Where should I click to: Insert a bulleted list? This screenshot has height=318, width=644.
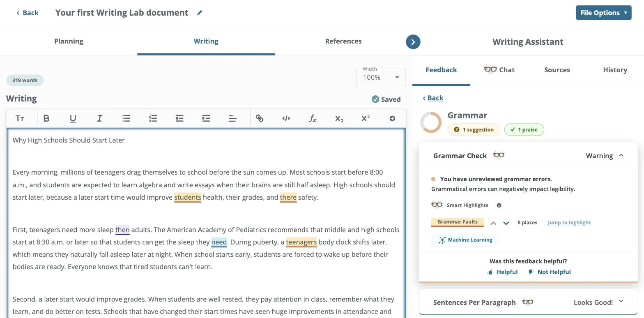[126, 118]
